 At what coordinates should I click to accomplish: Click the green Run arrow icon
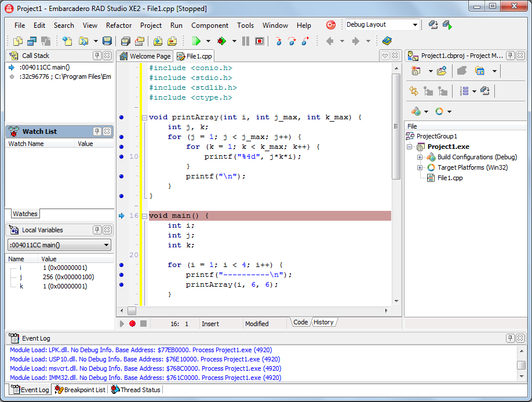click(196, 41)
